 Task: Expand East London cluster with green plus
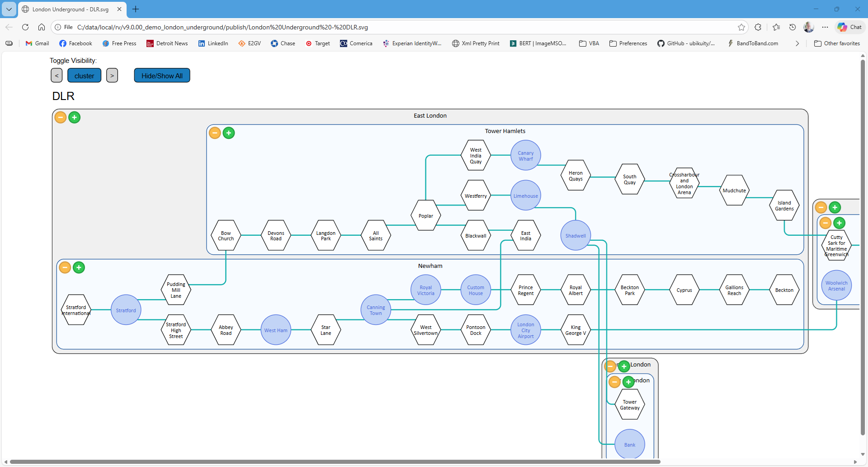tap(75, 118)
